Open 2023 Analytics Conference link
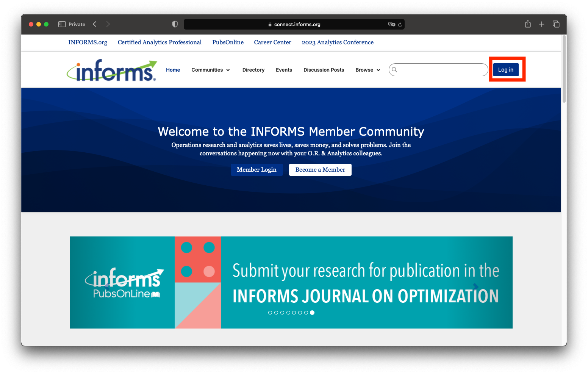The image size is (588, 374). coord(338,42)
